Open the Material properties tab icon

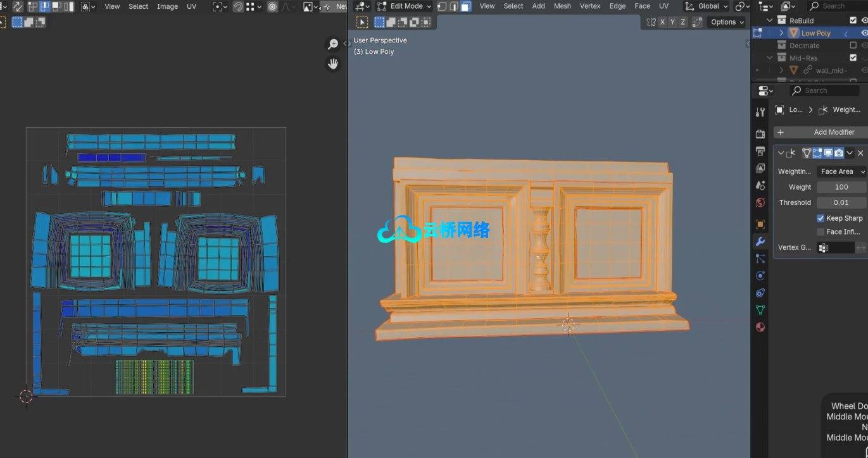point(760,327)
